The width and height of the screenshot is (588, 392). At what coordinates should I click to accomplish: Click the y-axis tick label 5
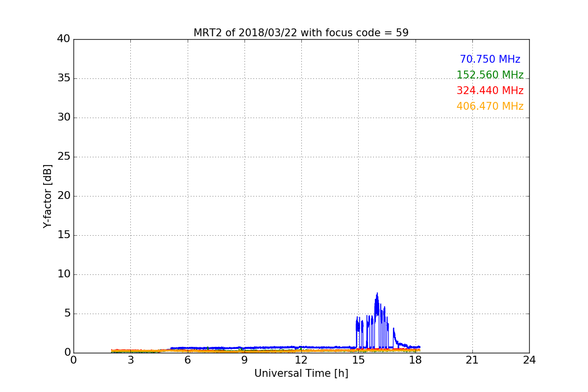pos(67,314)
